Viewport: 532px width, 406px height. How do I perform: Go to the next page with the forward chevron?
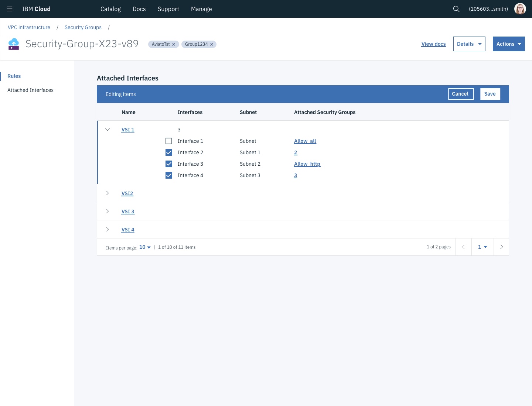click(501, 247)
